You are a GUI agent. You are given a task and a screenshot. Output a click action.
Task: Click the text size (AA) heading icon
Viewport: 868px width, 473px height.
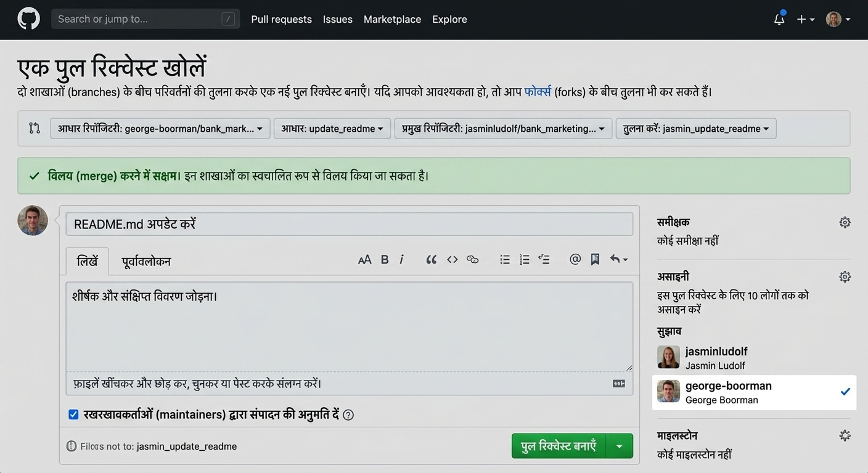364,259
